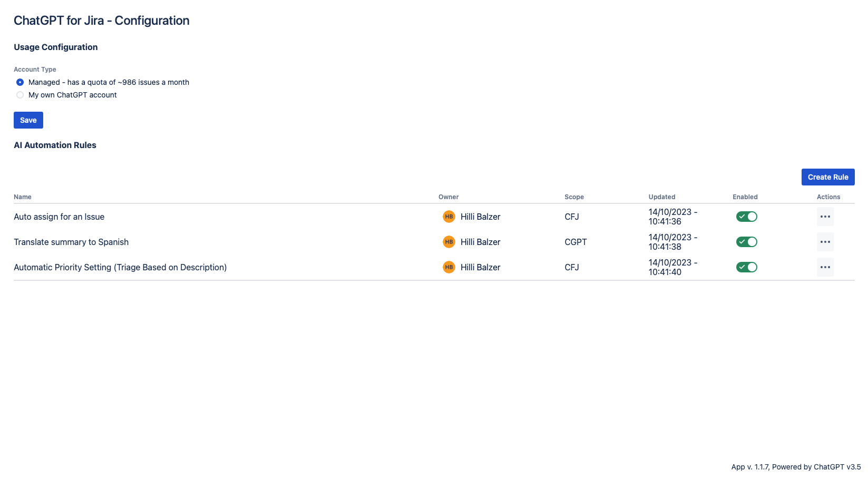Toggle off Translate summary to Spanish rule
This screenshot has width=868, height=480.
click(x=747, y=242)
